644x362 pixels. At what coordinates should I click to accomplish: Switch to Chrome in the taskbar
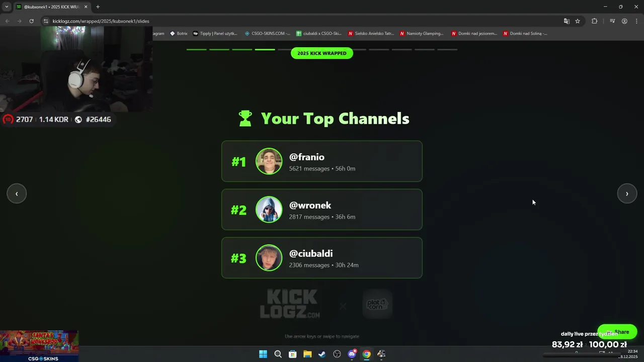pos(367,354)
